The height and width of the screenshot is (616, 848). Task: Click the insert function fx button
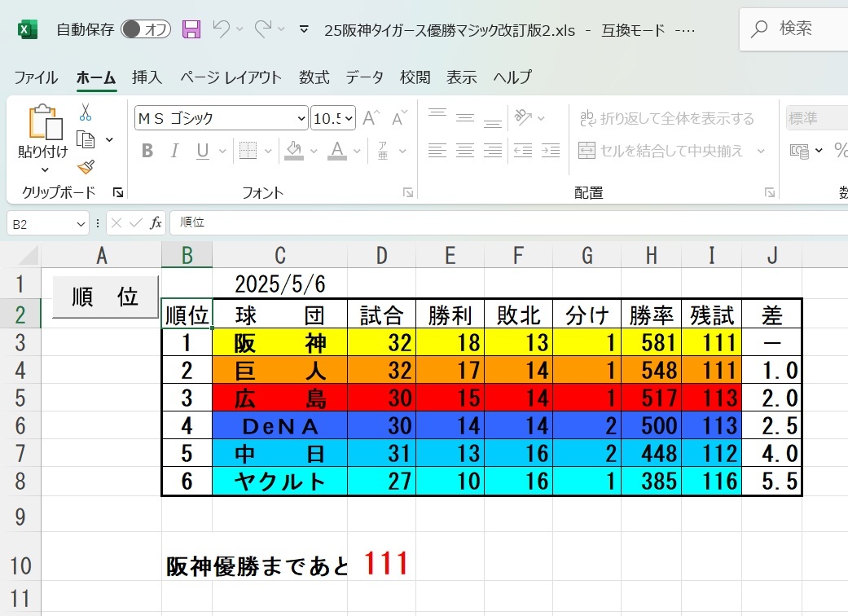click(156, 222)
